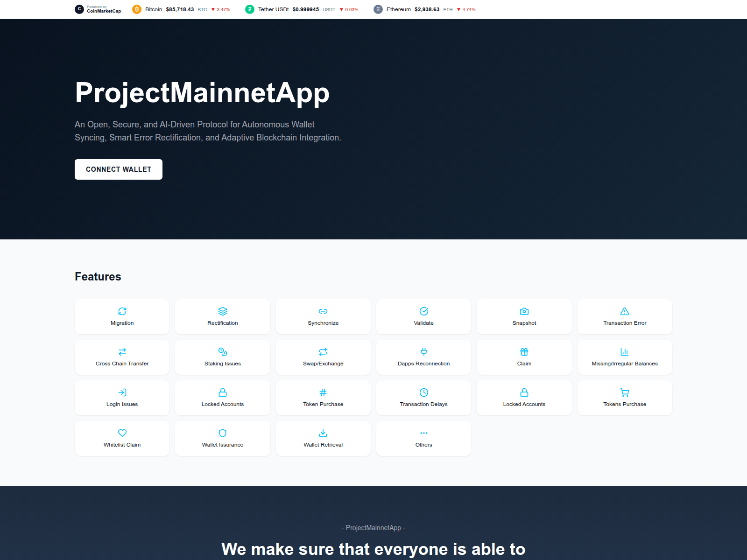747x560 pixels.
Task: Click the Snapshot camera icon
Action: pyautogui.click(x=524, y=311)
